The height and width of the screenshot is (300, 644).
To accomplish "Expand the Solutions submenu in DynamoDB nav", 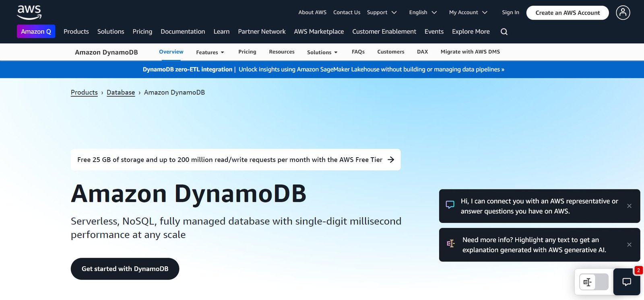I will coord(322,52).
